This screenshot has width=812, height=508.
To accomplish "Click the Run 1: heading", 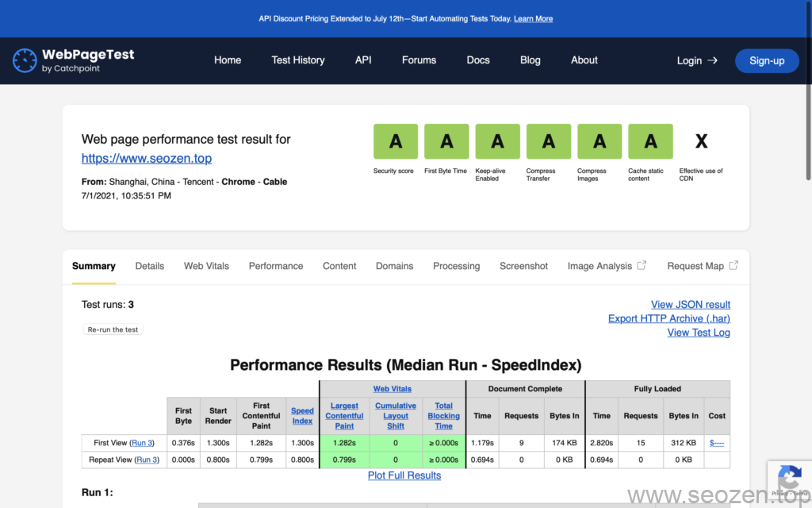I will [98, 492].
